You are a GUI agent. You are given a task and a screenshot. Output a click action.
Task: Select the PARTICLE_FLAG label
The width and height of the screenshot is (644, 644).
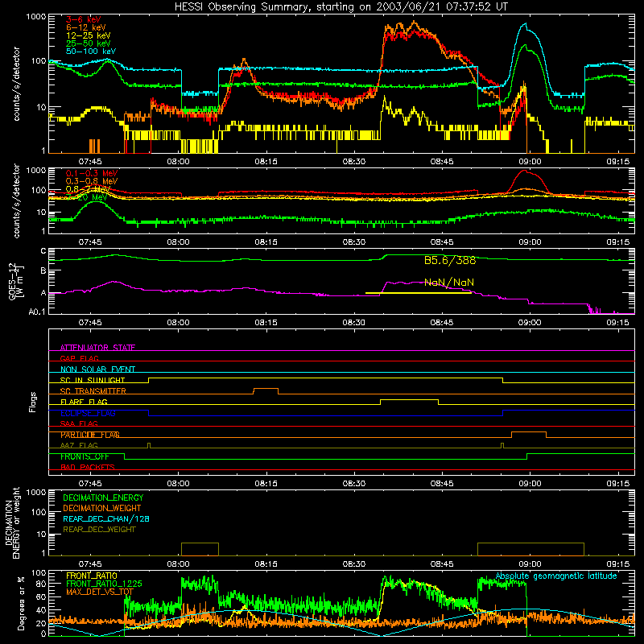[x=90, y=435]
